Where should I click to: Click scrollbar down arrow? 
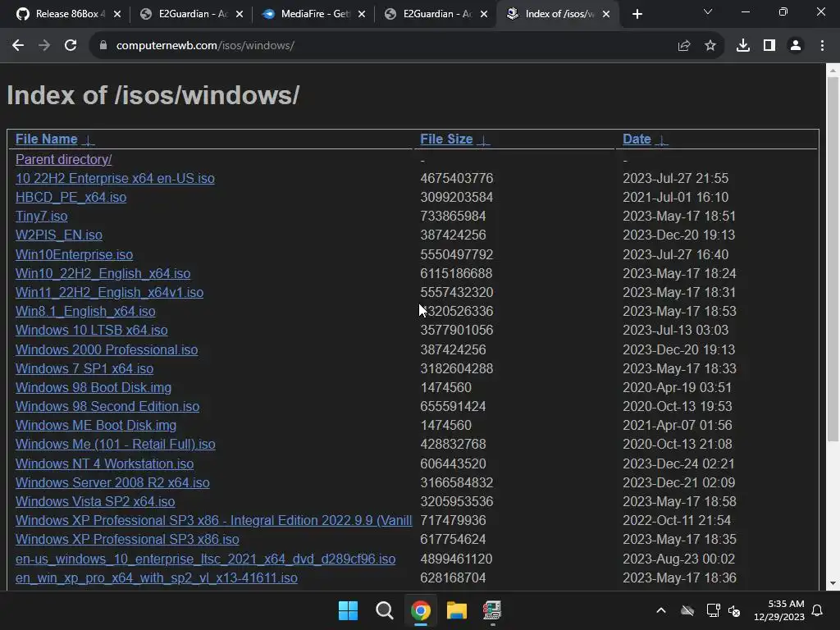tap(833, 583)
